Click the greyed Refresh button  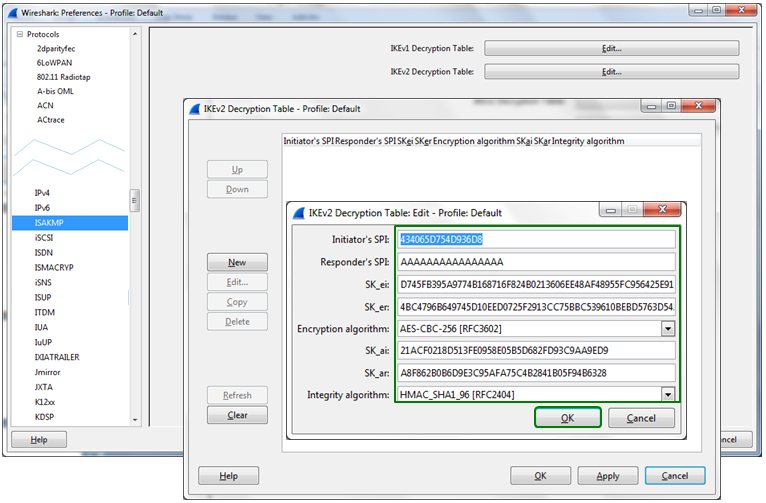pyautogui.click(x=237, y=395)
